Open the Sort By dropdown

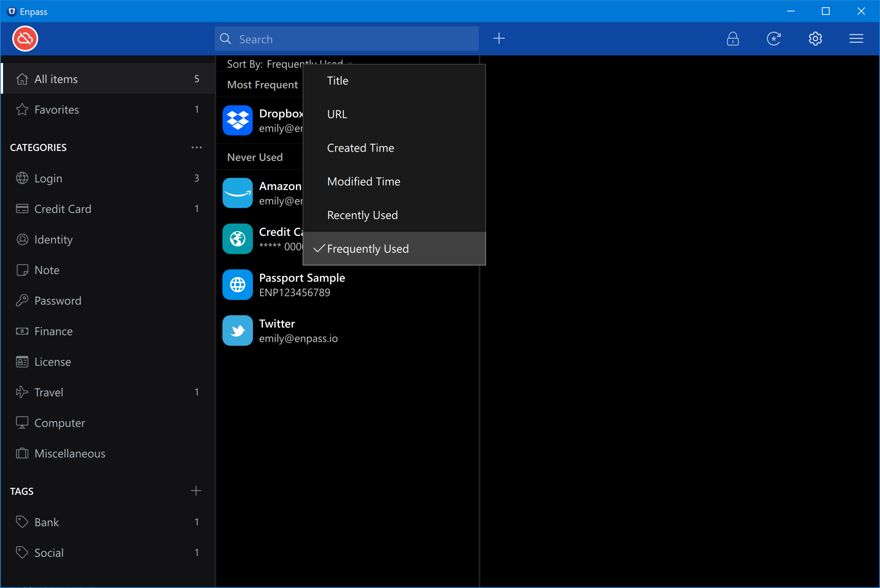click(x=289, y=63)
